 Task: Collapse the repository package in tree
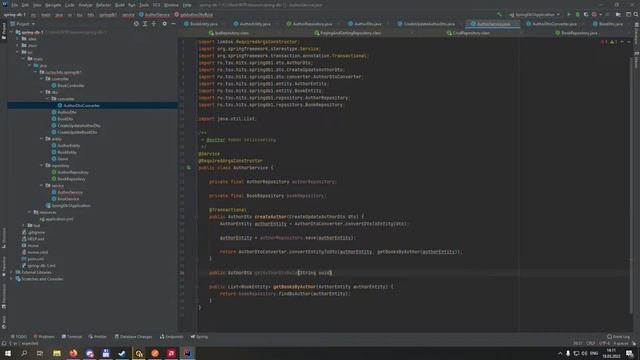tap(42, 165)
